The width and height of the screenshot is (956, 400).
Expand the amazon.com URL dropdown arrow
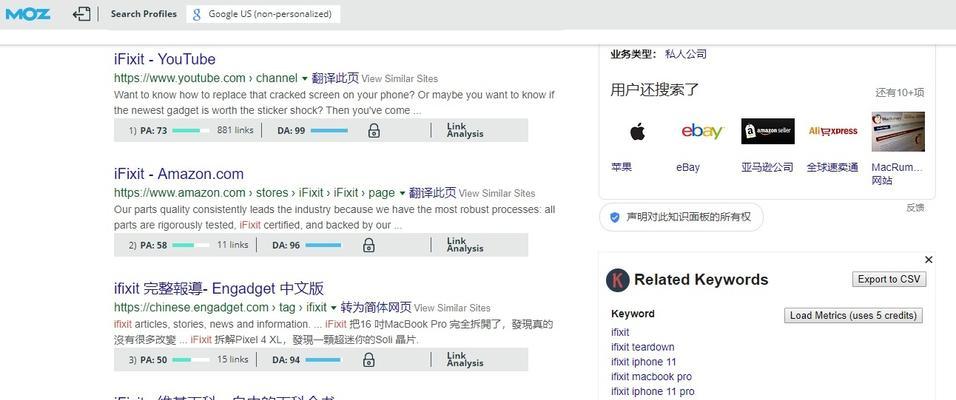[402, 193]
